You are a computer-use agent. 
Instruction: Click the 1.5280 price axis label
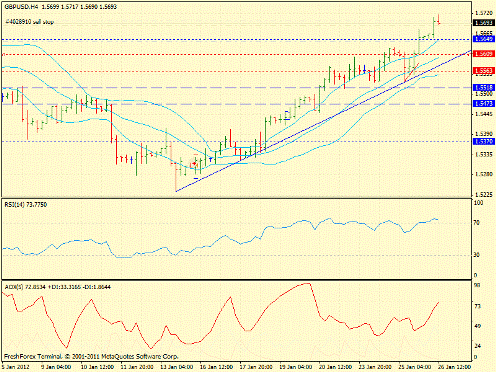coord(484,174)
